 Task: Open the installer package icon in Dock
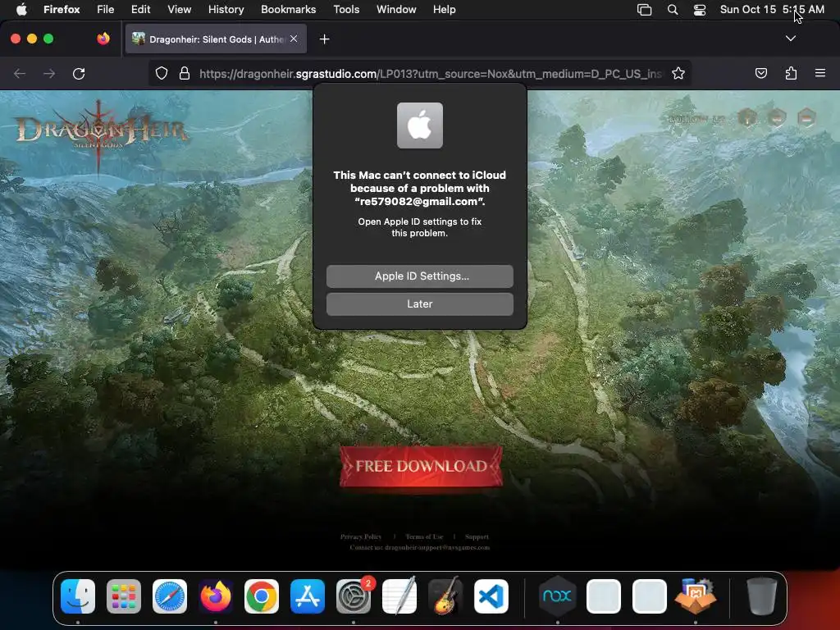pyautogui.click(x=696, y=596)
